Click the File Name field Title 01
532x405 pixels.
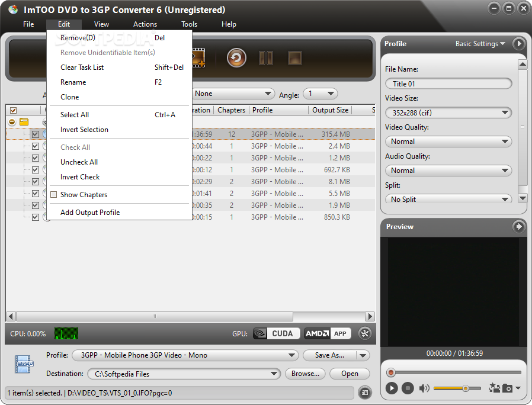click(x=448, y=83)
